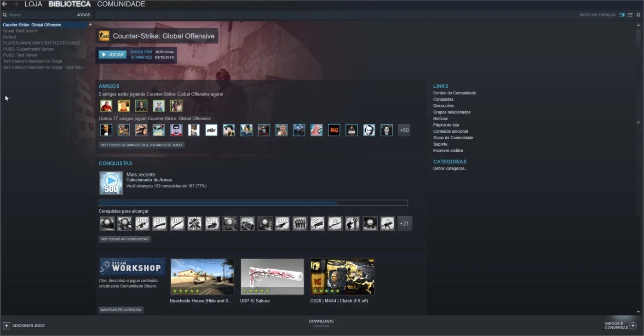Click Ver todos os amigos que jogam
The height and width of the screenshot is (336, 644).
tap(142, 145)
